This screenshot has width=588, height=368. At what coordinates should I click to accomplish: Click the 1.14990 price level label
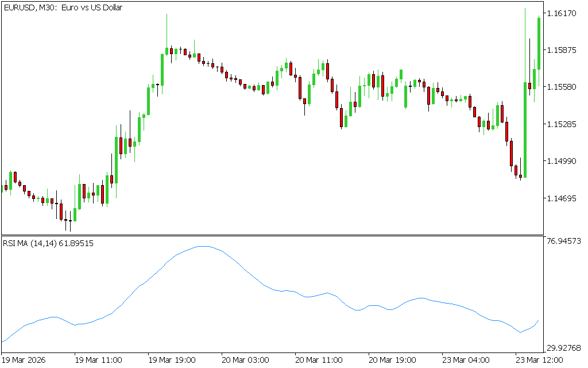[563, 161]
